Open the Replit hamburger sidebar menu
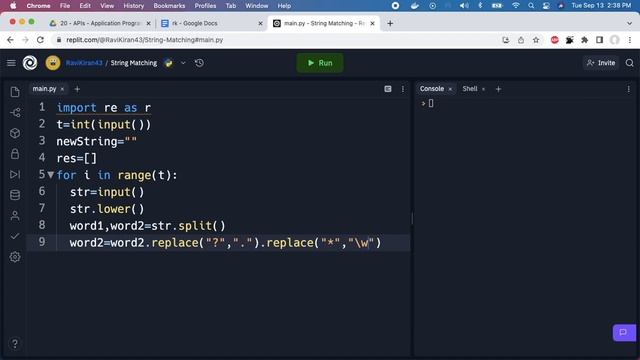This screenshot has height=360, width=640. 11,63
